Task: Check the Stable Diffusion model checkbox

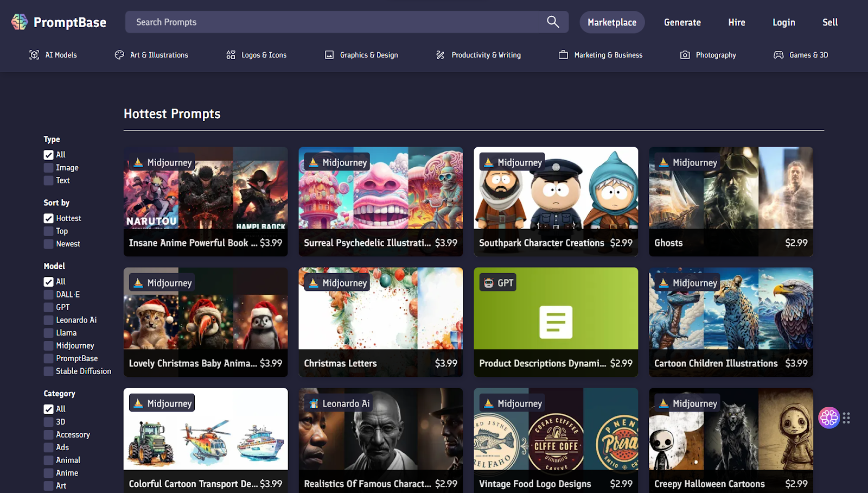Action: [49, 371]
